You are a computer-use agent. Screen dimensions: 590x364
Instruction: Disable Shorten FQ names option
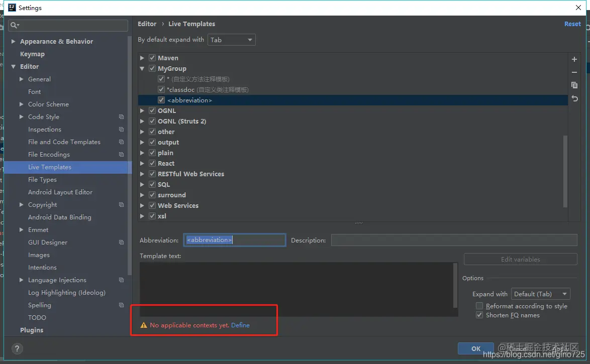click(479, 315)
